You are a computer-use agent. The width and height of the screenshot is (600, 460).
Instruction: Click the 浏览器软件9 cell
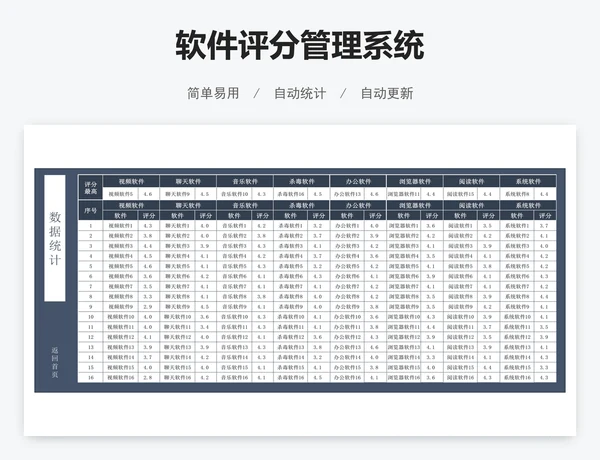click(x=404, y=307)
